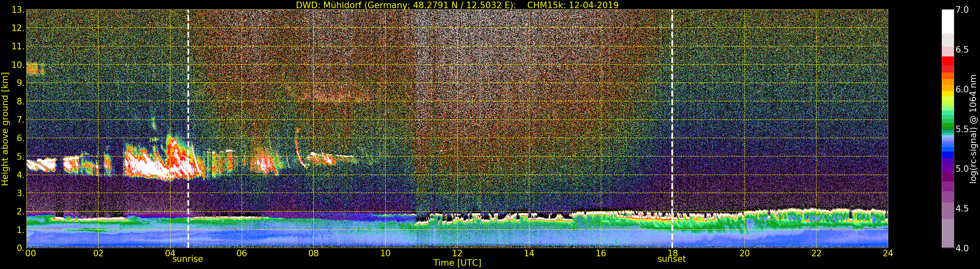This screenshot has height=269, width=980.
Task: Click the '24' time axis tick label
Action: [888, 253]
